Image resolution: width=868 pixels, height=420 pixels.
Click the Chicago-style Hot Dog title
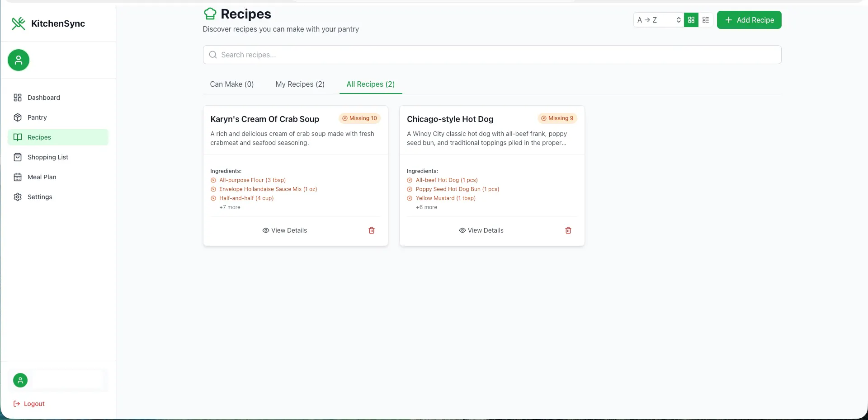[x=450, y=119]
